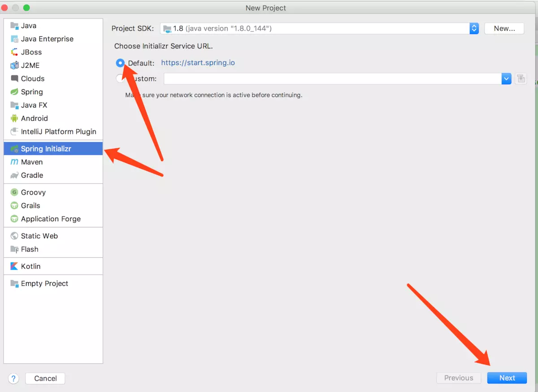Focus the Custom URL text field

point(333,78)
